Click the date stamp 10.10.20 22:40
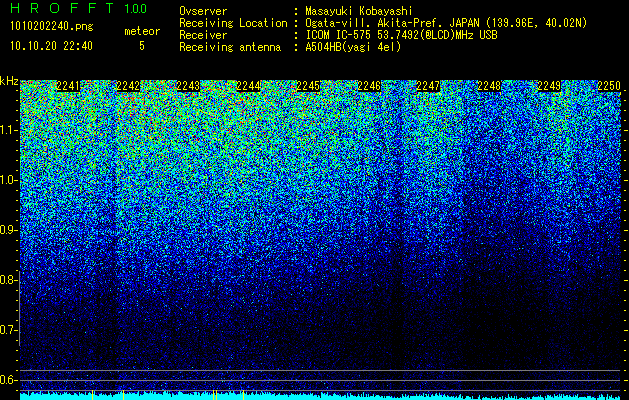 [x=51, y=46]
